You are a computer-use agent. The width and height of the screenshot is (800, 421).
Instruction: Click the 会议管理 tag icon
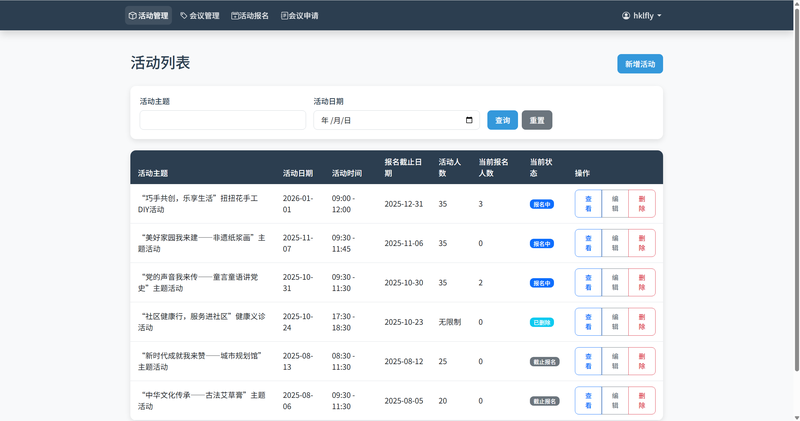pos(184,16)
